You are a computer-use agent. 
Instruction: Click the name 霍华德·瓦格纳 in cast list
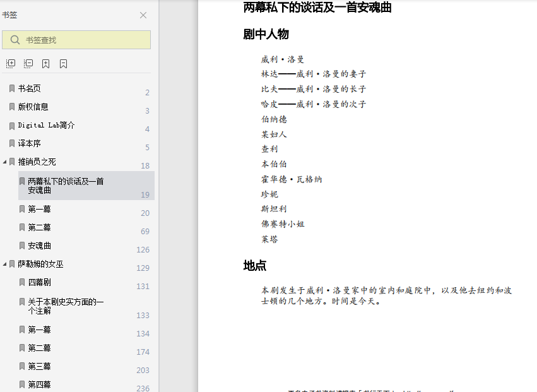coord(292,179)
